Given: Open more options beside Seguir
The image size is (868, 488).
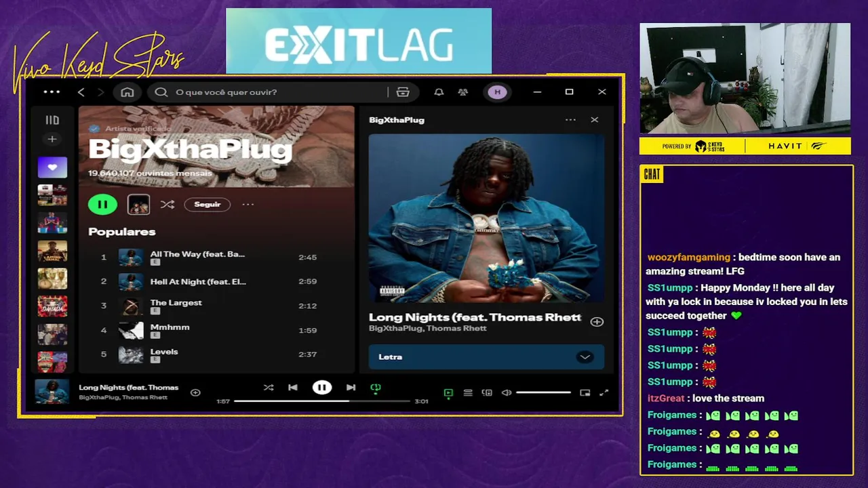Looking at the screenshot, I should (x=248, y=204).
